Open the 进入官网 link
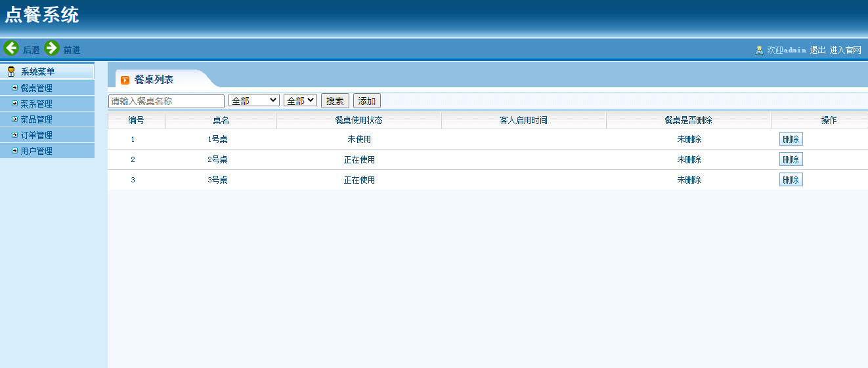 (845, 50)
